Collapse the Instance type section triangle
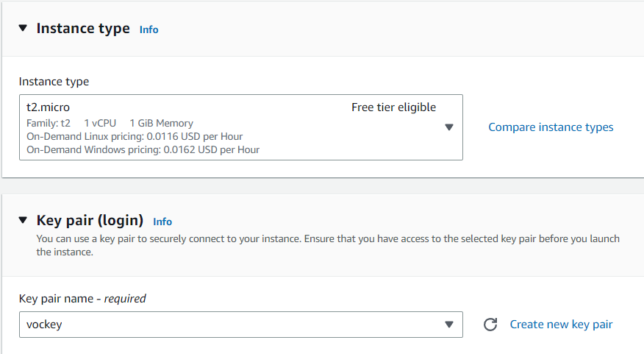This screenshot has height=354, width=644. click(22, 29)
